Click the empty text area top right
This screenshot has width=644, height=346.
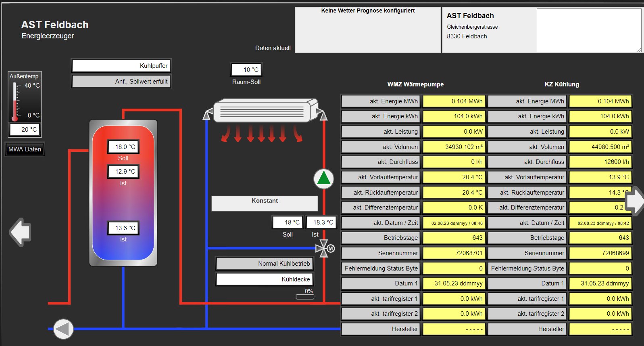coord(588,30)
